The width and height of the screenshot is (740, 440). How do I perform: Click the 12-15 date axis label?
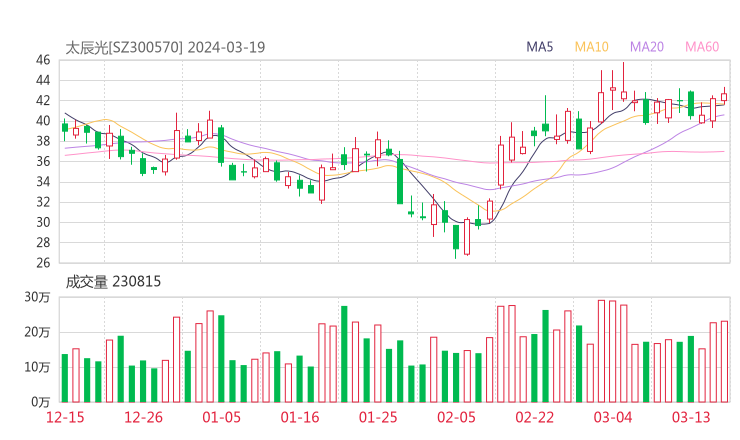[65, 417]
